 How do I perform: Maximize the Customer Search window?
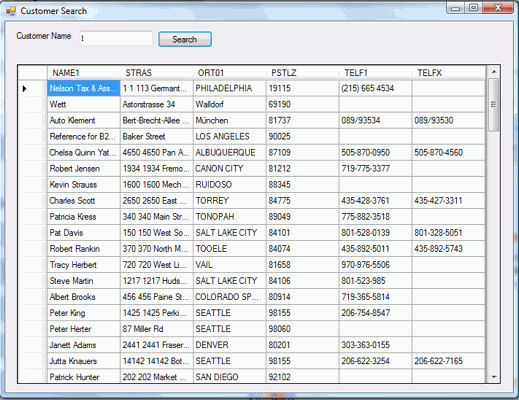(x=473, y=7)
